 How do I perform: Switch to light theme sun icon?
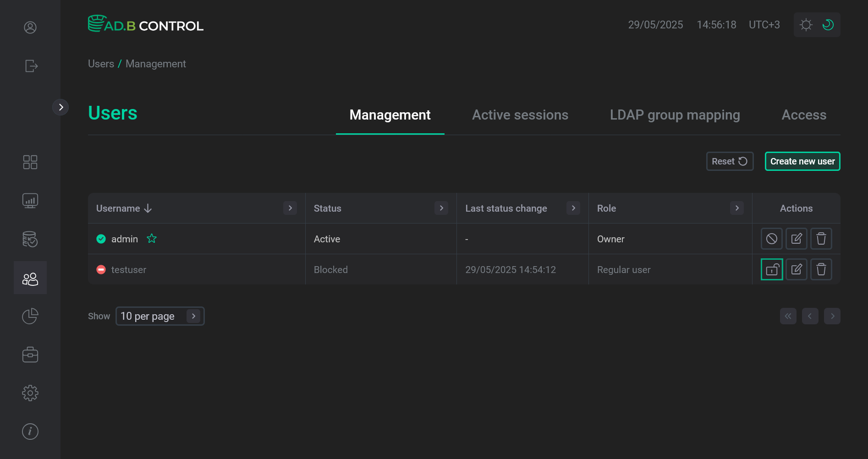pyautogui.click(x=806, y=25)
